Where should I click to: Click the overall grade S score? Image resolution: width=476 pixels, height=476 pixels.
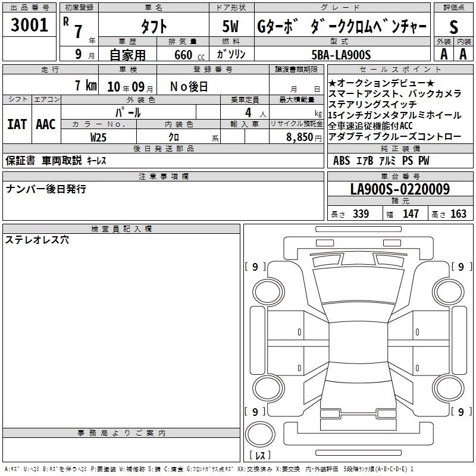point(453,26)
